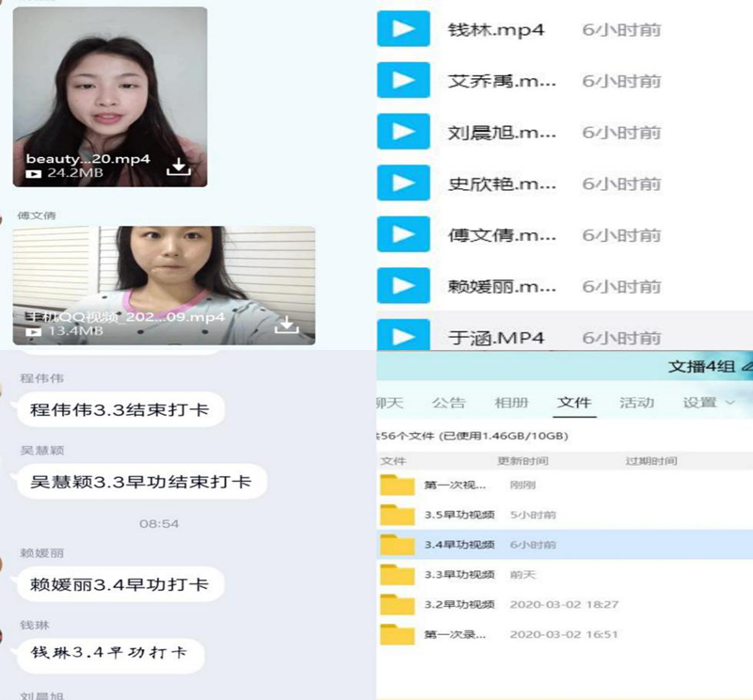Open the 第一次视... folder icon
Viewport: 753px width, 700px height.
pyautogui.click(x=397, y=485)
